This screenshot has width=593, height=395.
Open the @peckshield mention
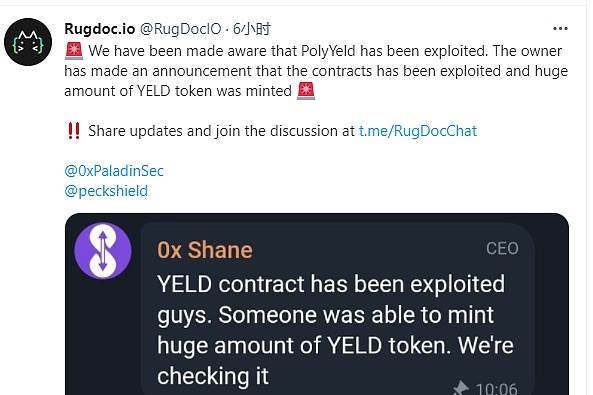(x=106, y=191)
